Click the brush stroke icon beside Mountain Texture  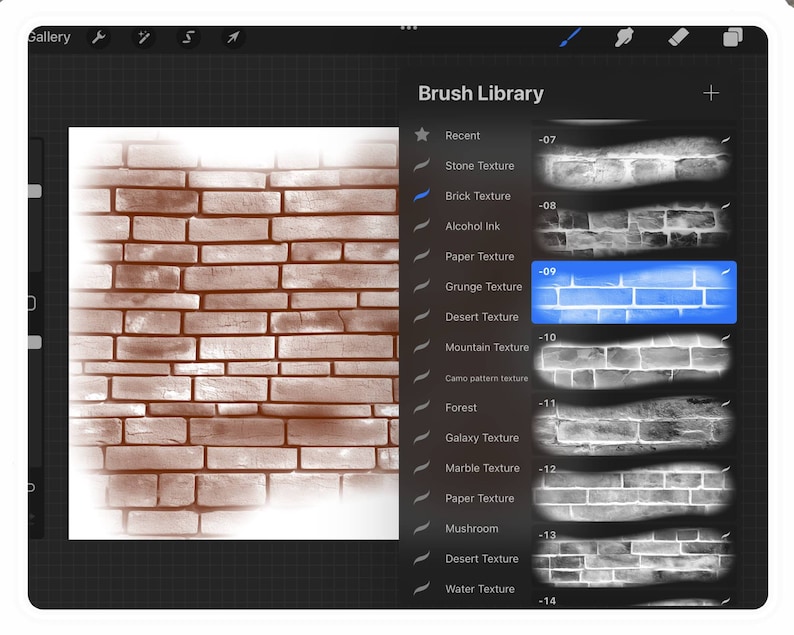[x=422, y=346]
